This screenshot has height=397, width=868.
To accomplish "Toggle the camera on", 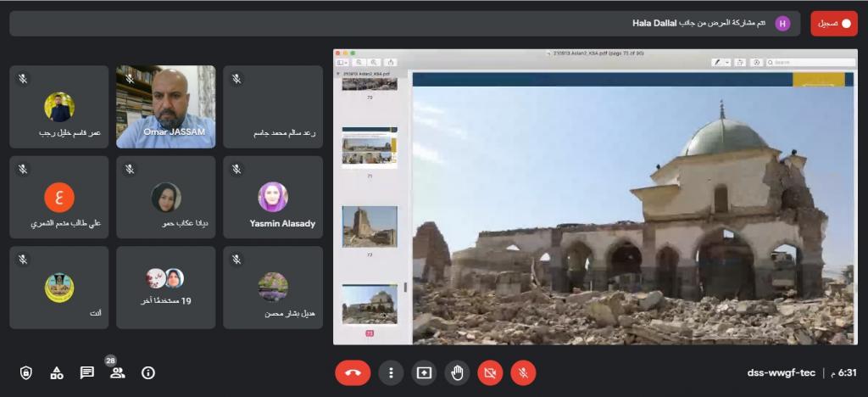I will tap(490, 372).
